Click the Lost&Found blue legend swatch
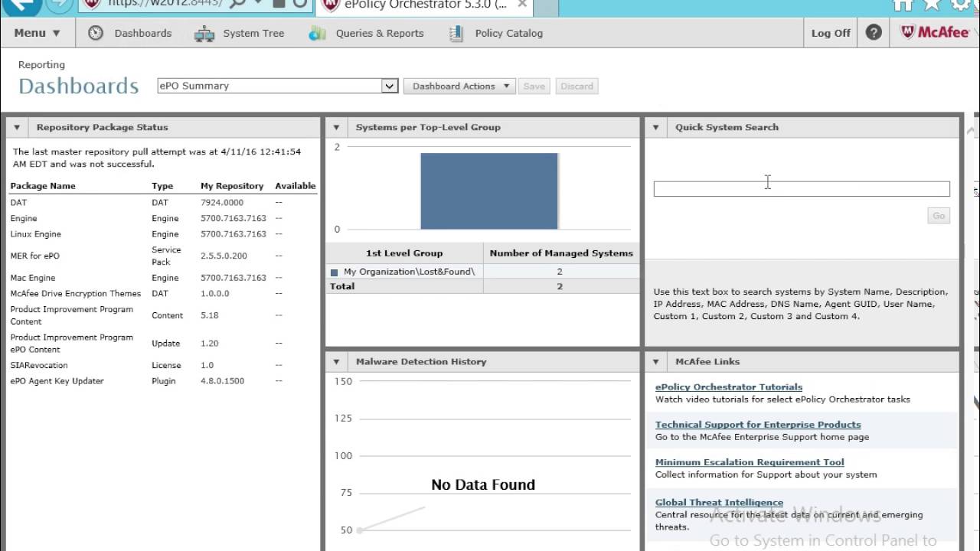 334,272
